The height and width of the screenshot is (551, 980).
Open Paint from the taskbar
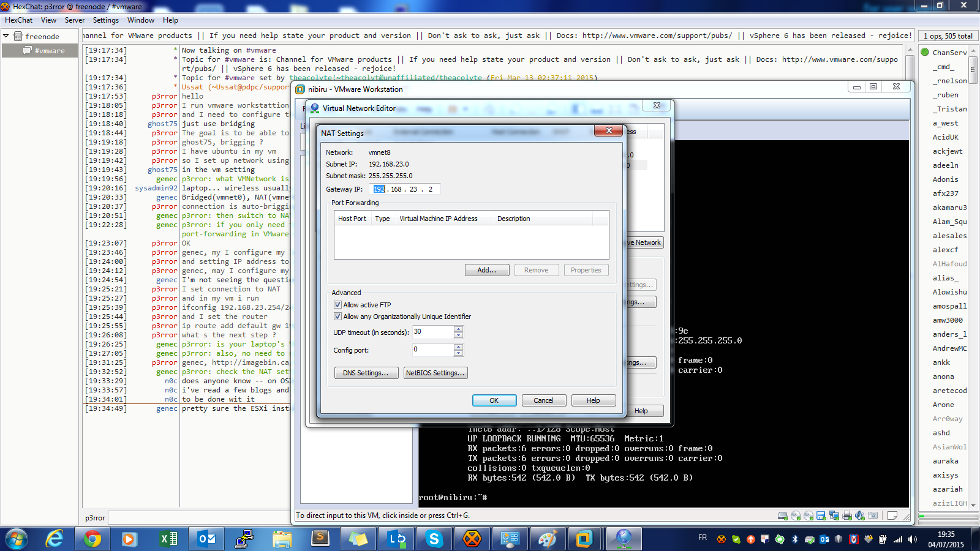click(547, 539)
